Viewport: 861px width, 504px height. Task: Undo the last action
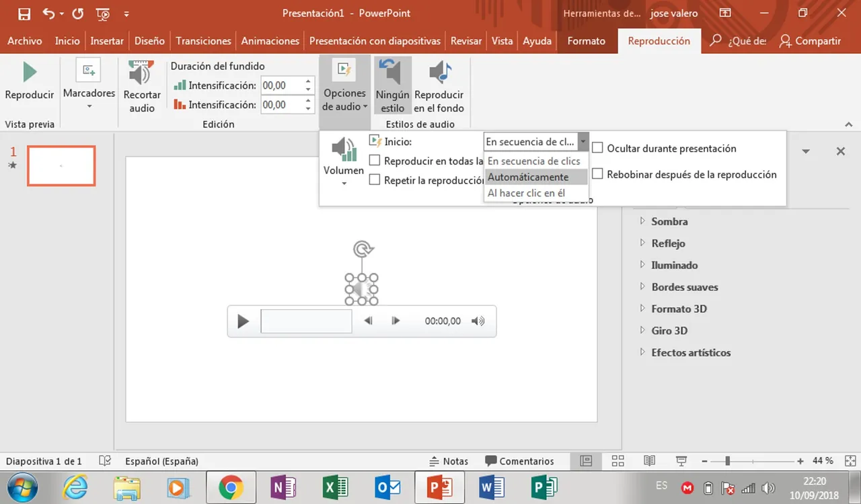(48, 13)
